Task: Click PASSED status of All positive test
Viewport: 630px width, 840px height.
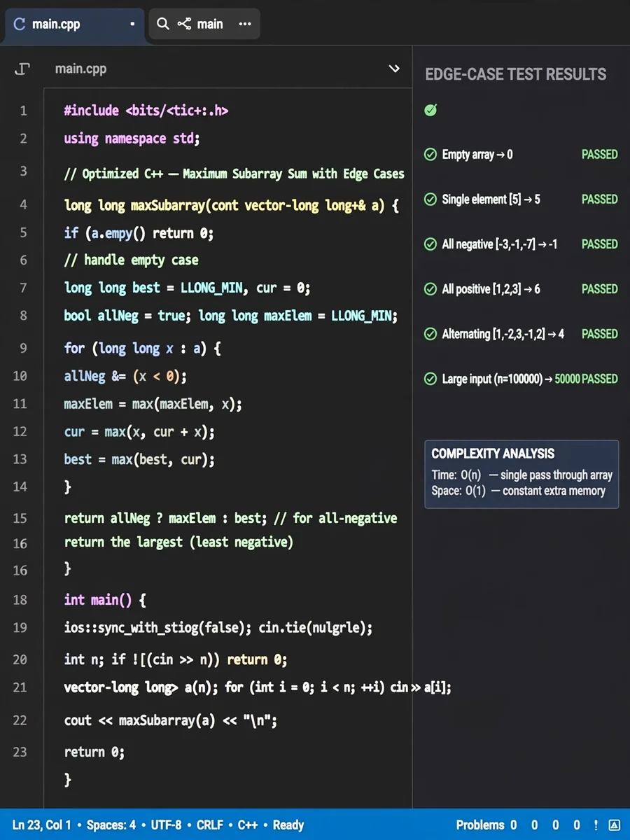Action: tap(600, 289)
